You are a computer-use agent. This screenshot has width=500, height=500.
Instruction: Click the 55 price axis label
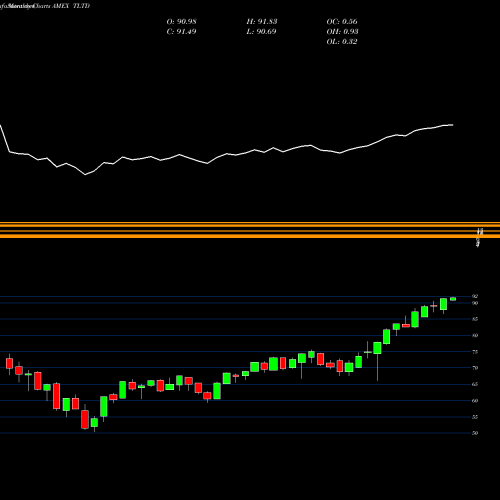click(475, 417)
